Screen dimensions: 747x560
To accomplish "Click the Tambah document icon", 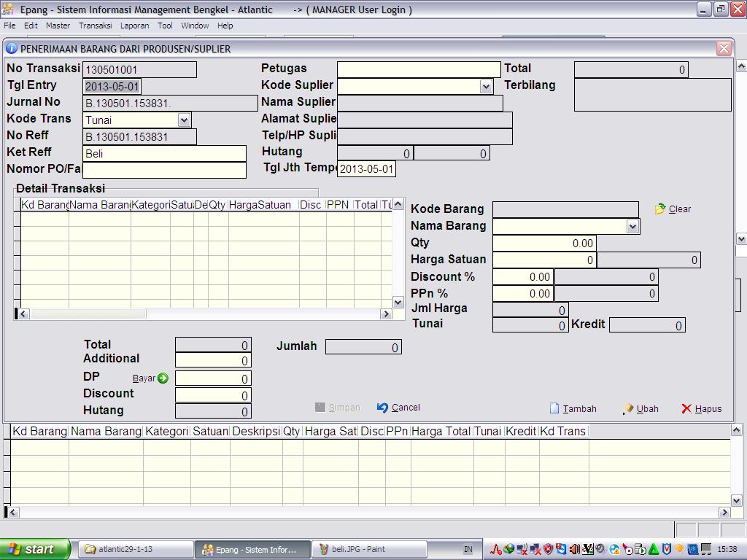I will tap(554, 408).
